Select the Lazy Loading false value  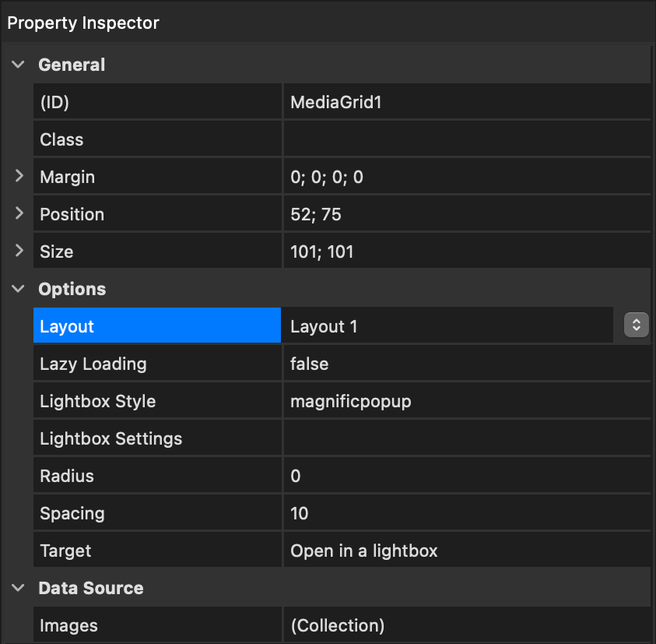(467, 364)
